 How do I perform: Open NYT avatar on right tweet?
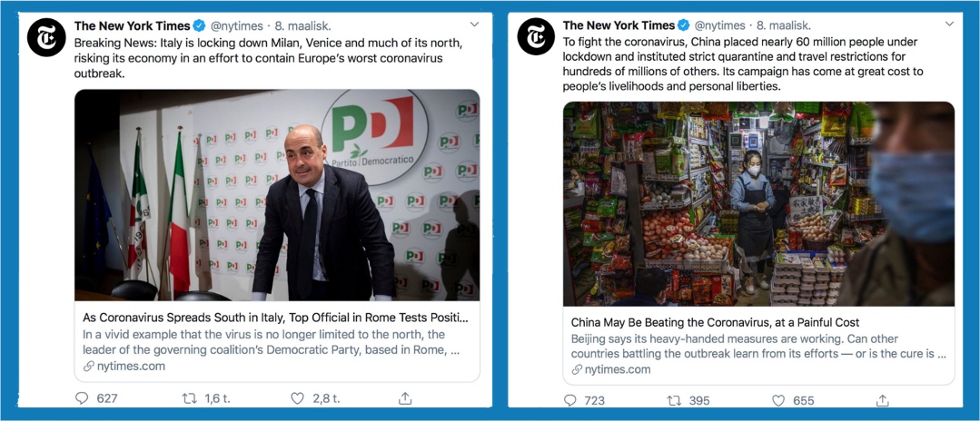(535, 36)
